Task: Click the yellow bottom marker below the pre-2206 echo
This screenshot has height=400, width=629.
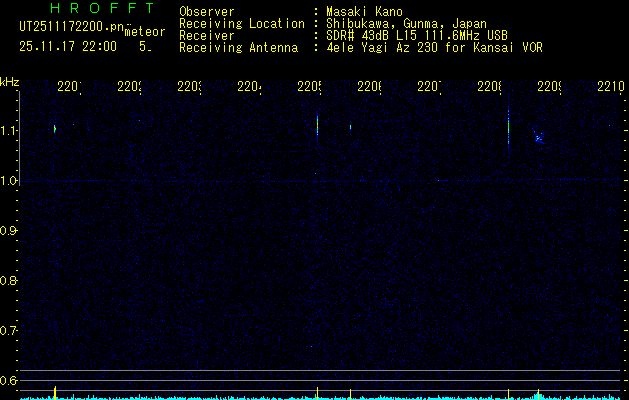Action: pyautogui.click(x=351, y=394)
